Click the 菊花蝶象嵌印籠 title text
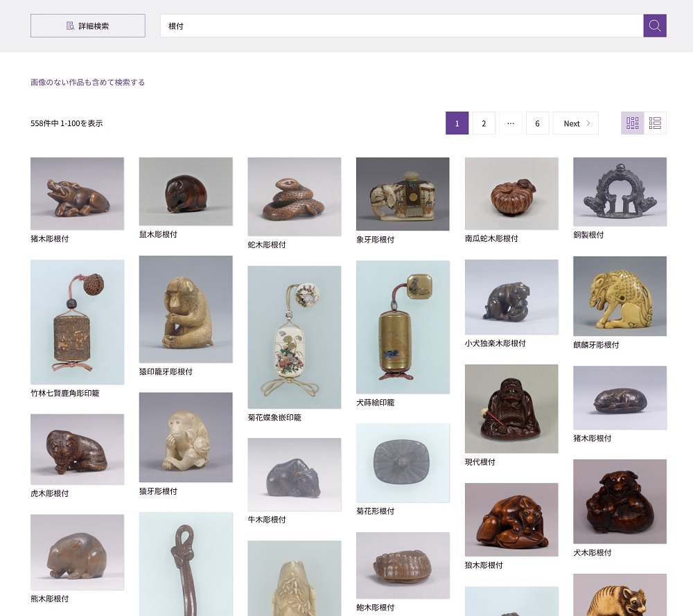Screen dimensions: 693x616 click(274, 417)
